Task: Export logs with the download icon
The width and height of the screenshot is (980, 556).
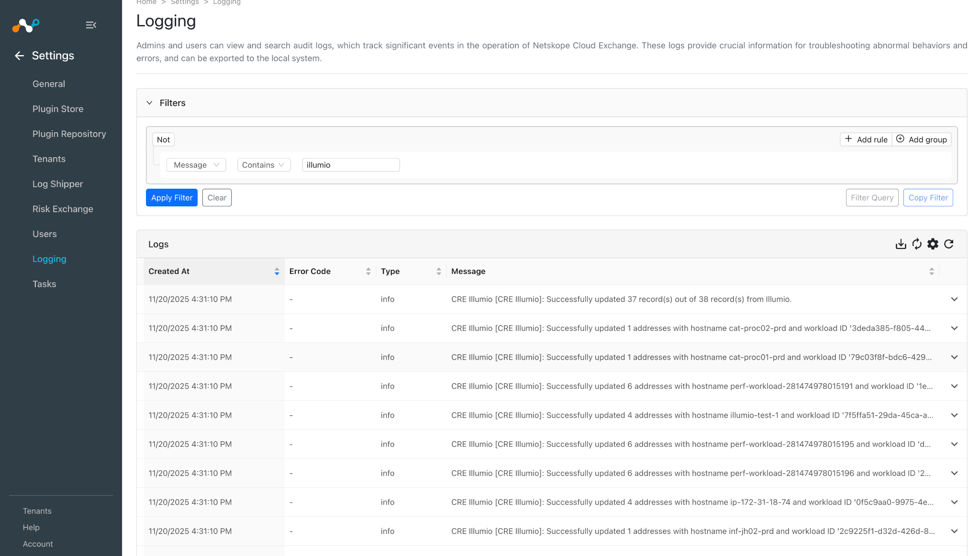Action: 901,244
